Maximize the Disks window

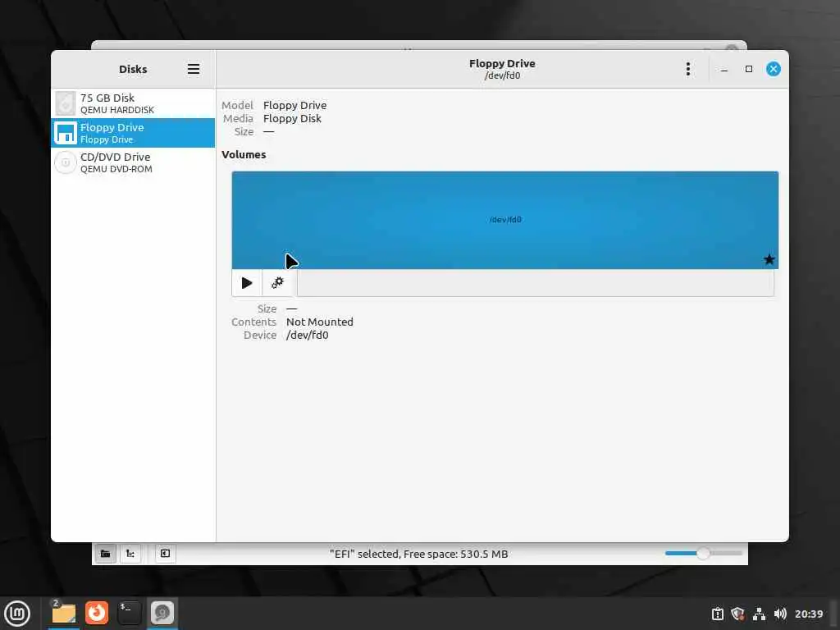pos(749,69)
